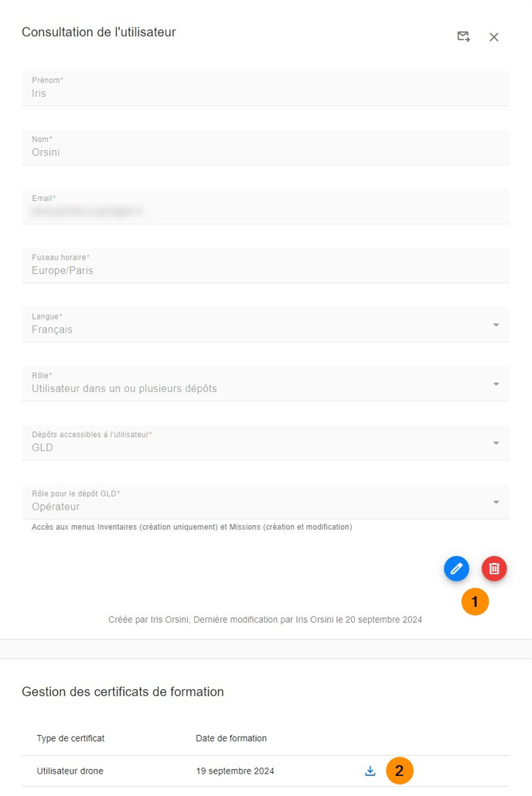Click the 19 septembre 2024 date cell

click(x=235, y=771)
